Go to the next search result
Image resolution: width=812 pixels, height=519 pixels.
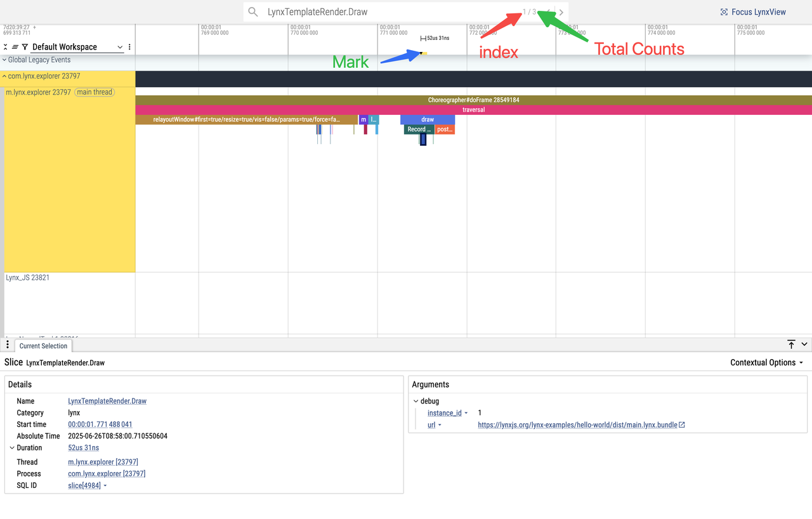(x=561, y=12)
